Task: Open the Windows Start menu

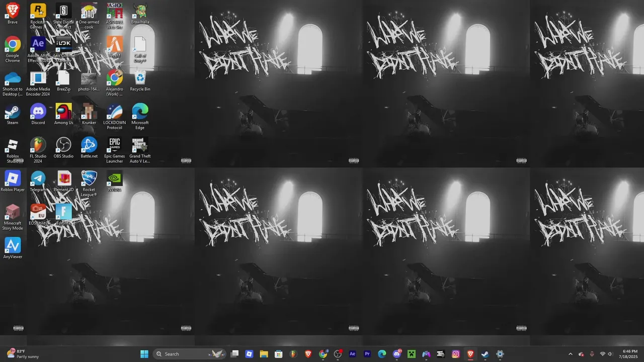Action: coord(144,354)
